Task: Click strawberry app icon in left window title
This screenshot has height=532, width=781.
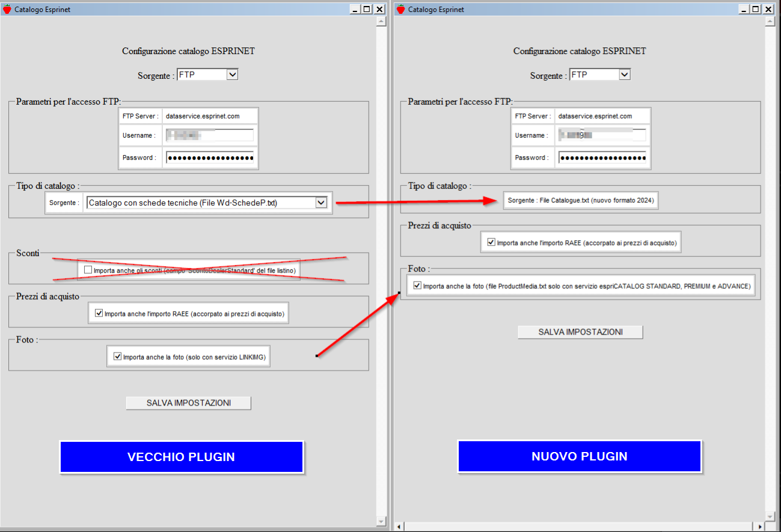Action: click(x=7, y=9)
